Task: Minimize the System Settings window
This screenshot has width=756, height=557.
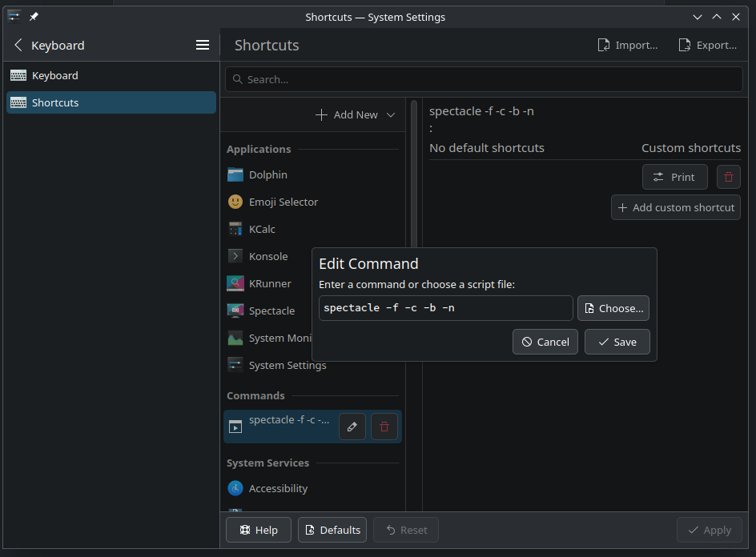Action: click(x=698, y=17)
